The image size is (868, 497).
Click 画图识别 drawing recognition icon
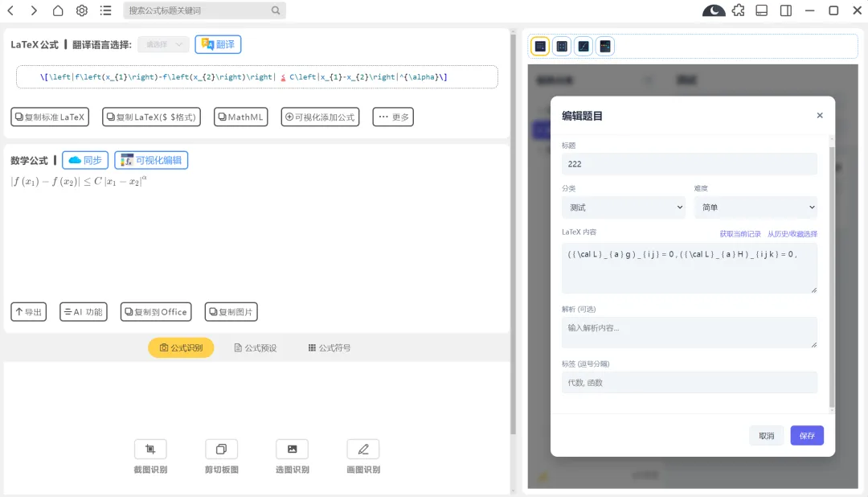click(x=363, y=450)
